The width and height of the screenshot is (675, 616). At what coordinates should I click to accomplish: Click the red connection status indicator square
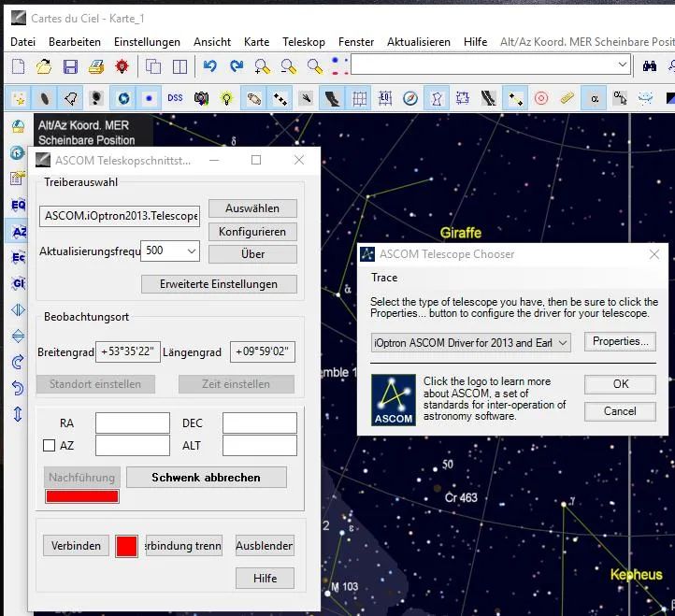126,547
